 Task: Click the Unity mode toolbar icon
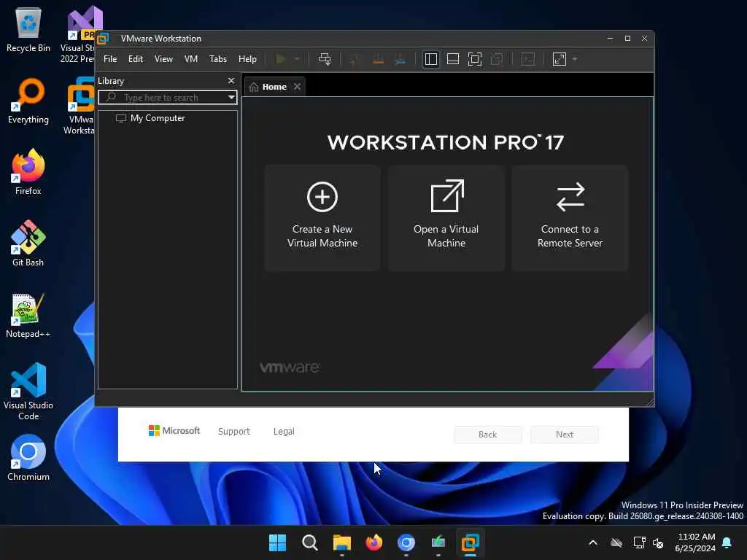[x=497, y=59]
